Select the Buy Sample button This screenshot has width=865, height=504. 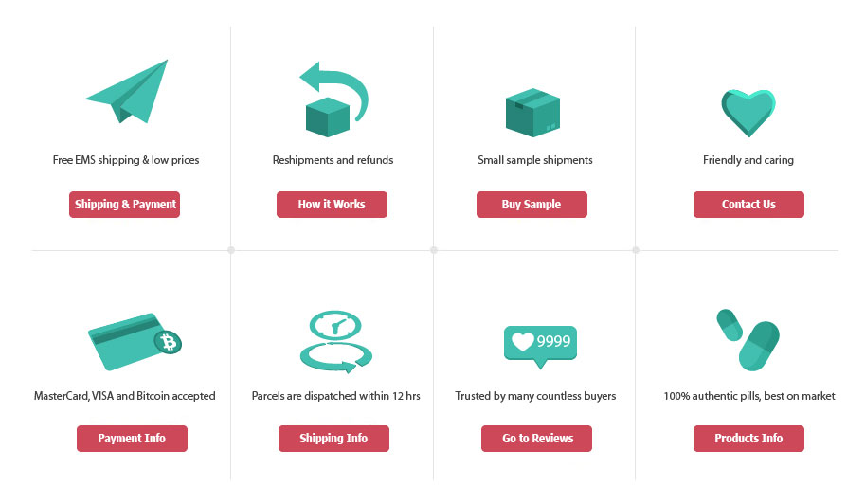[532, 205]
